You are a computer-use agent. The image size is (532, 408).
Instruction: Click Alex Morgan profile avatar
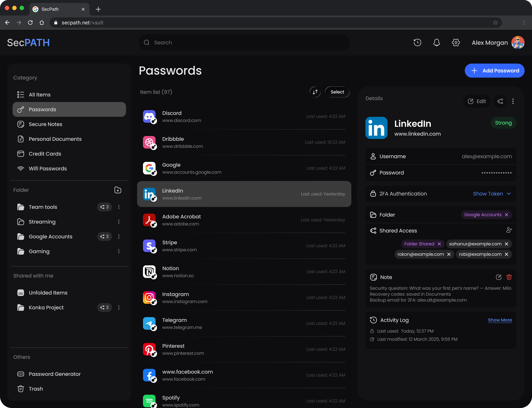(x=518, y=42)
